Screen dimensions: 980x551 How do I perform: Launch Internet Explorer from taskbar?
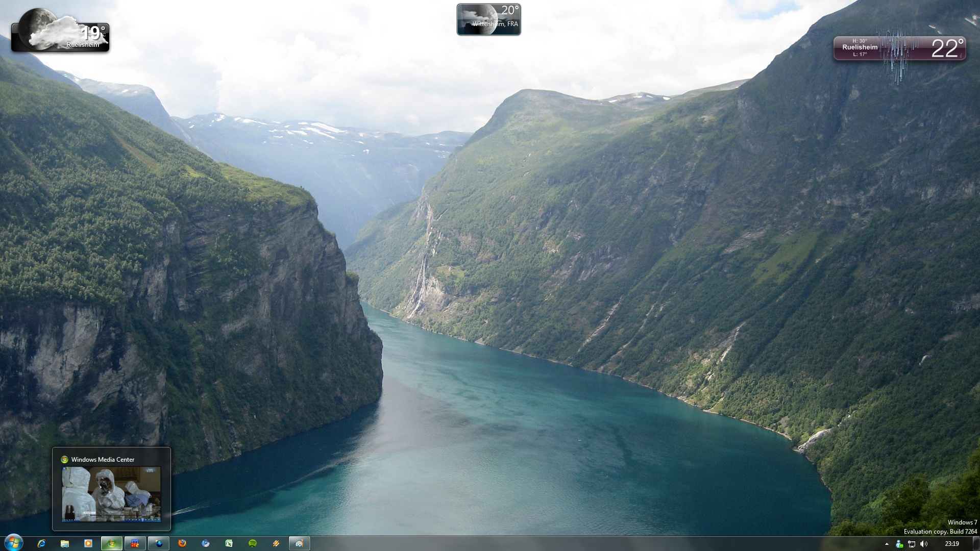[41, 543]
